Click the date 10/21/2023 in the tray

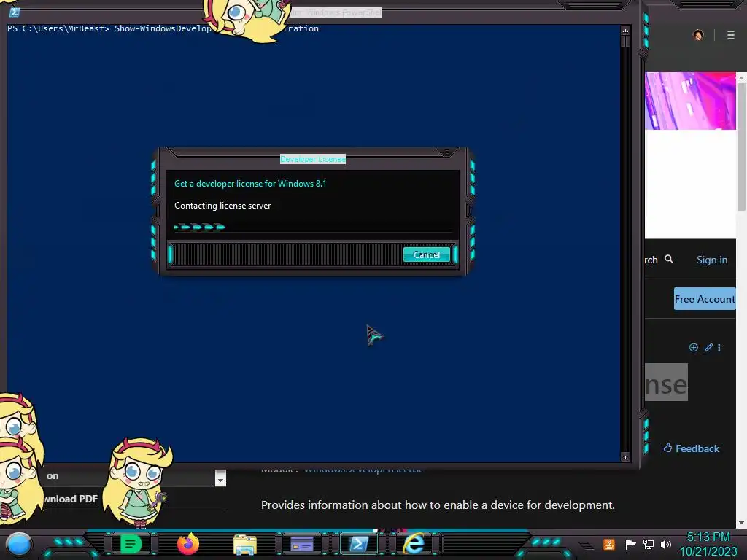tap(708, 552)
